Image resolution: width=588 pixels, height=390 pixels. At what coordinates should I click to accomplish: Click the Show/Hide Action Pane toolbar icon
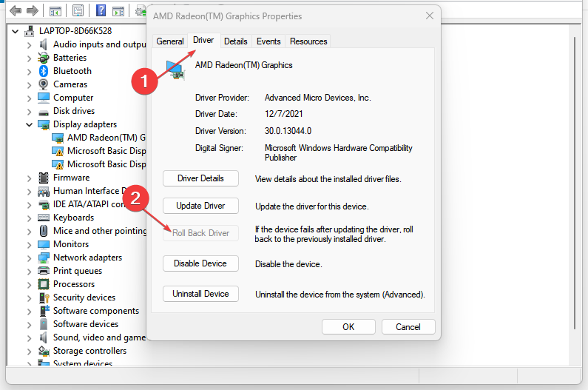point(118,11)
